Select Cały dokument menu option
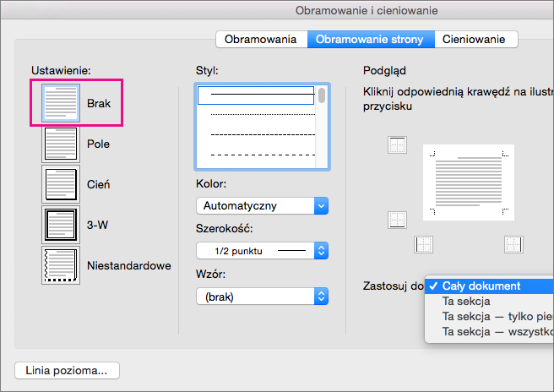 coord(489,286)
